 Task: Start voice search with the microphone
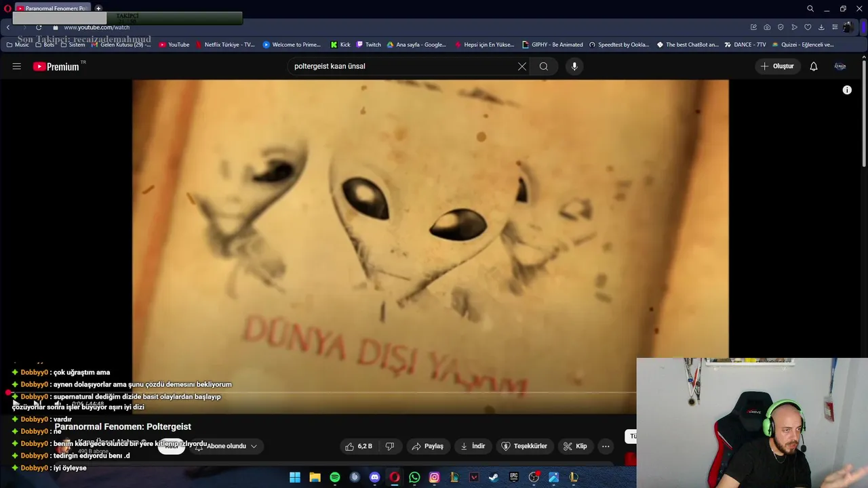[574, 66]
